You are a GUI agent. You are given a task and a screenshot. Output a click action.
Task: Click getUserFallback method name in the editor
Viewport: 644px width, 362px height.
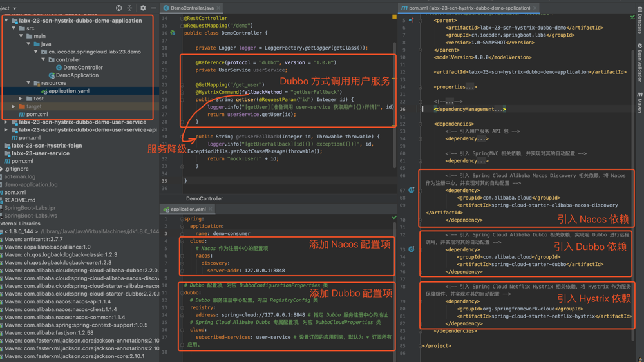coord(257,137)
